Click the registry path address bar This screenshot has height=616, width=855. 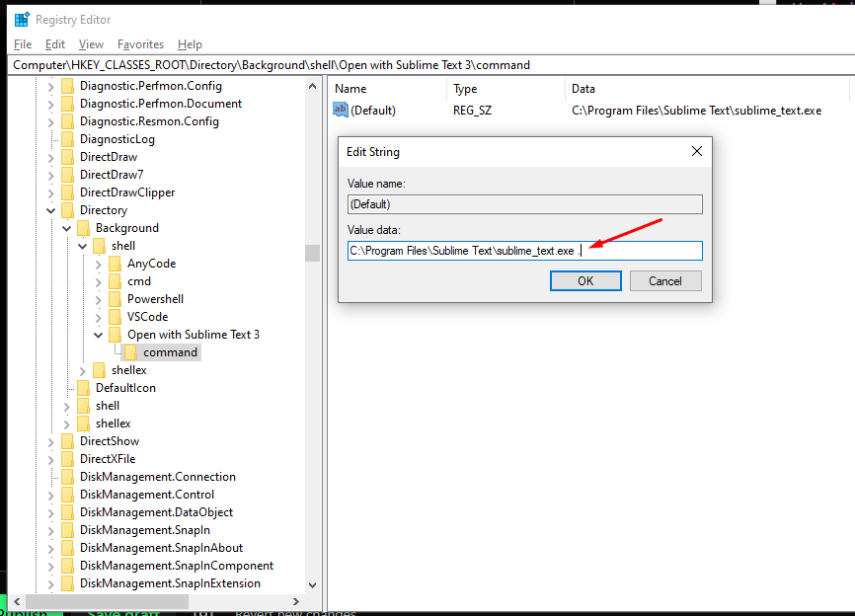click(430, 65)
